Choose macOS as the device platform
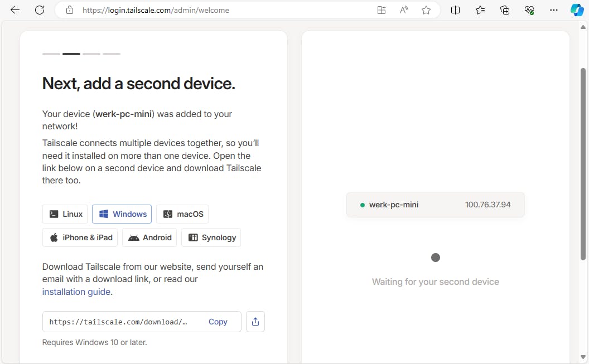 click(x=182, y=214)
